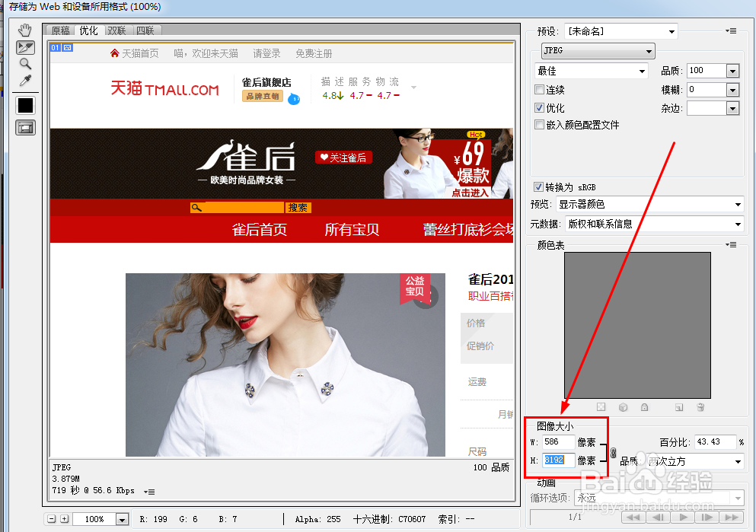756x532 pixels.
Task: Click the web-safe cube icon under color table
Action: click(623, 407)
